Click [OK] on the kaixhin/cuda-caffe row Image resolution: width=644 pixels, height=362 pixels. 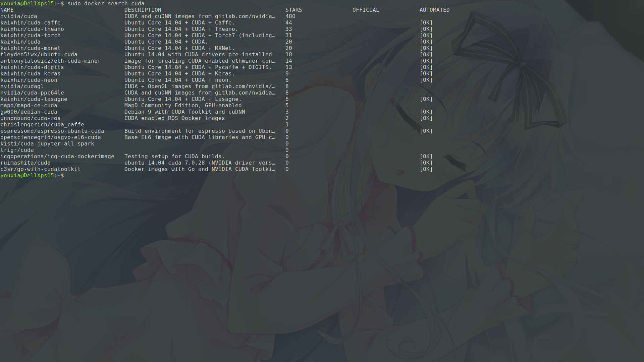click(x=426, y=23)
